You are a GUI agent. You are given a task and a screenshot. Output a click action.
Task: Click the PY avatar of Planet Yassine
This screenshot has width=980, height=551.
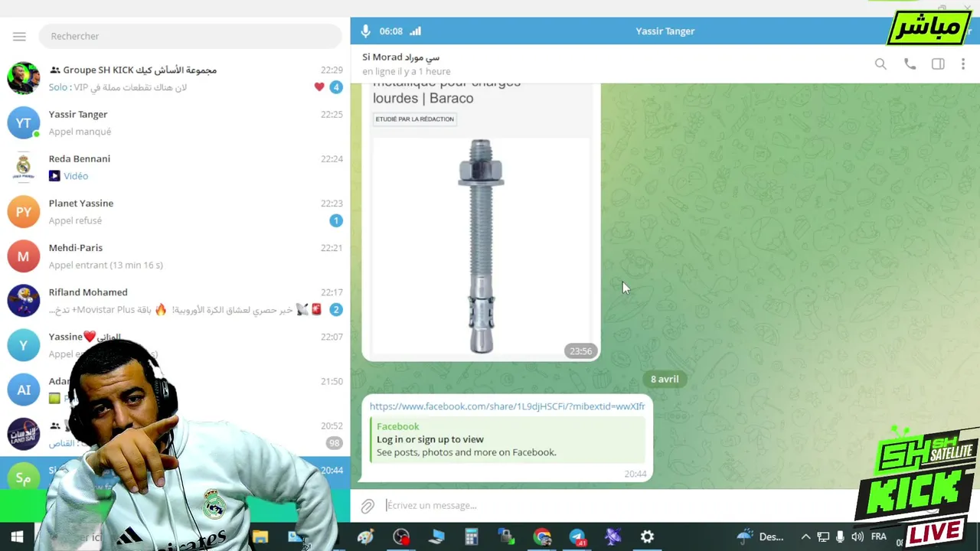click(24, 211)
